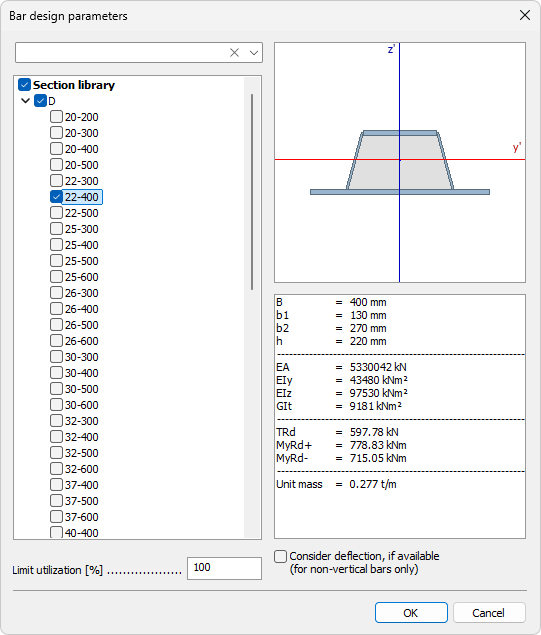
Task: Click the b2 = 270 mm row
Action: point(331,328)
